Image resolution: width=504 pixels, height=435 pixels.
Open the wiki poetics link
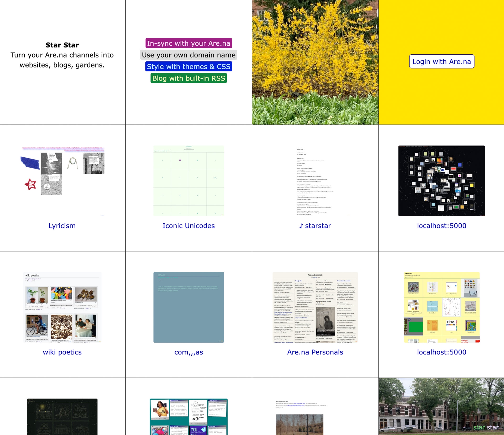tap(62, 352)
